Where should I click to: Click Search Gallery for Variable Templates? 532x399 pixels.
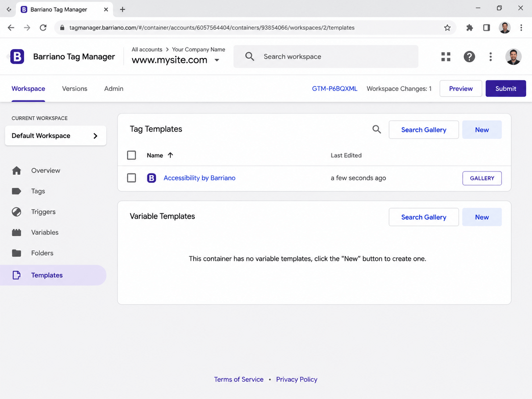424,217
